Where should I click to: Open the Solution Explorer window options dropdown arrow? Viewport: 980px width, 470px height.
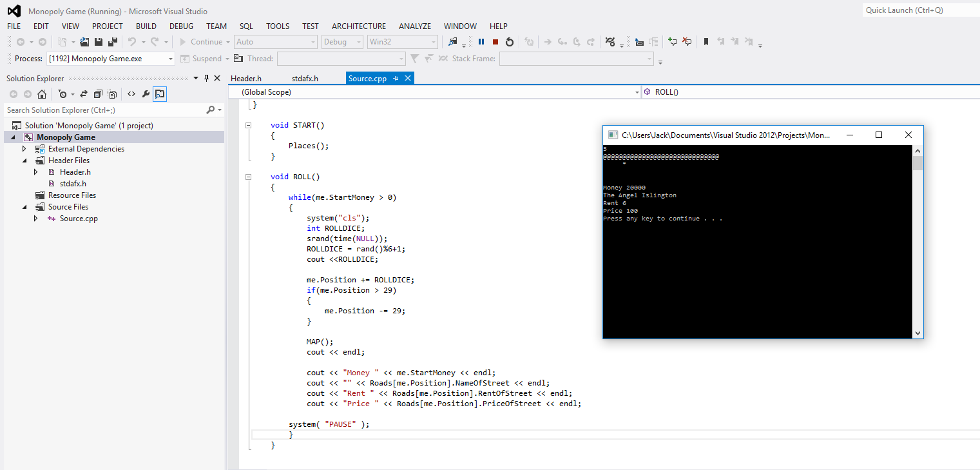[x=197, y=78]
